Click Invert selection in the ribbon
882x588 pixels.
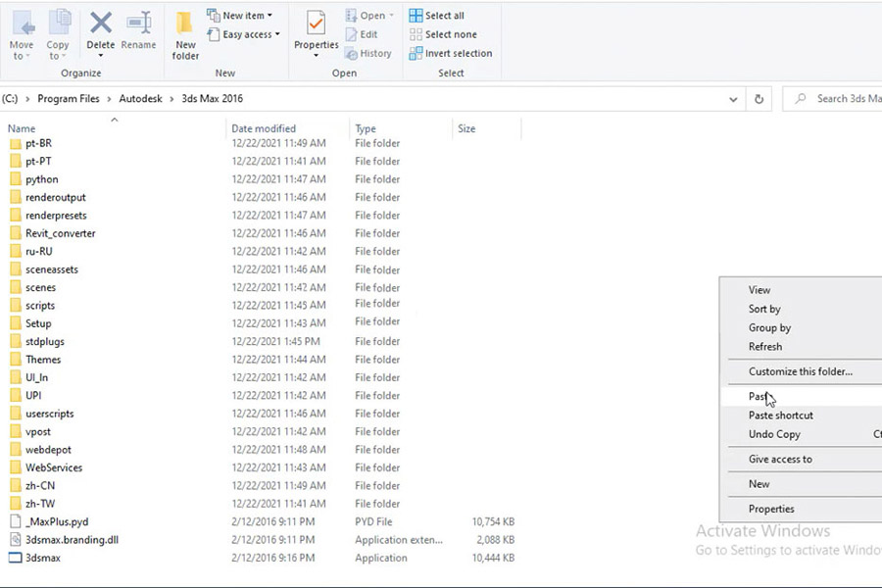451,54
